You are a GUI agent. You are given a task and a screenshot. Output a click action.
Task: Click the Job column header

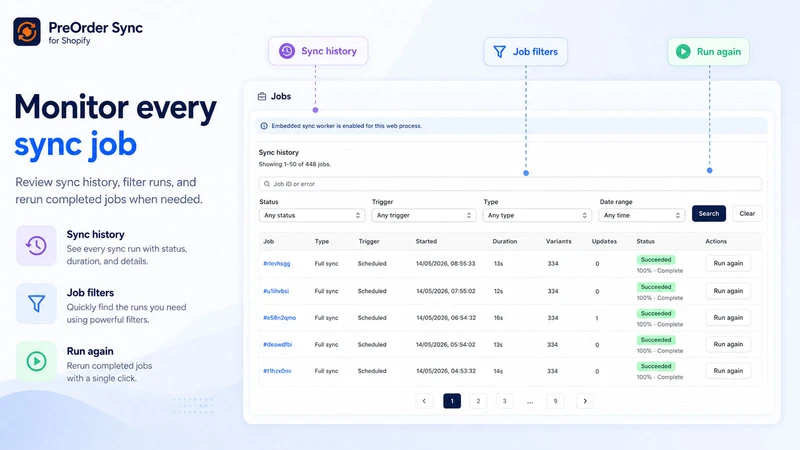tap(268, 241)
